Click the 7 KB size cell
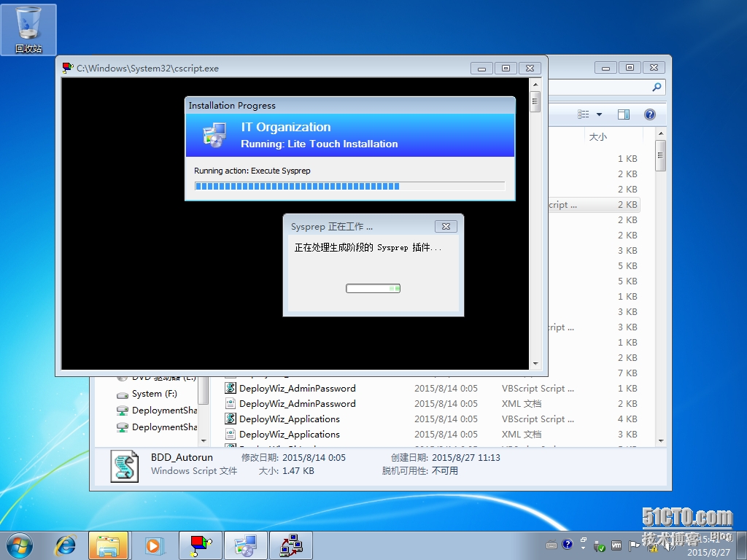The width and height of the screenshot is (747, 560). (627, 373)
